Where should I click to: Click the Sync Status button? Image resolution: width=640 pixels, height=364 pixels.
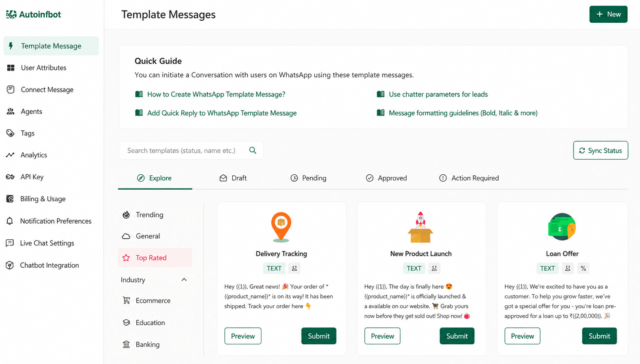tap(601, 150)
